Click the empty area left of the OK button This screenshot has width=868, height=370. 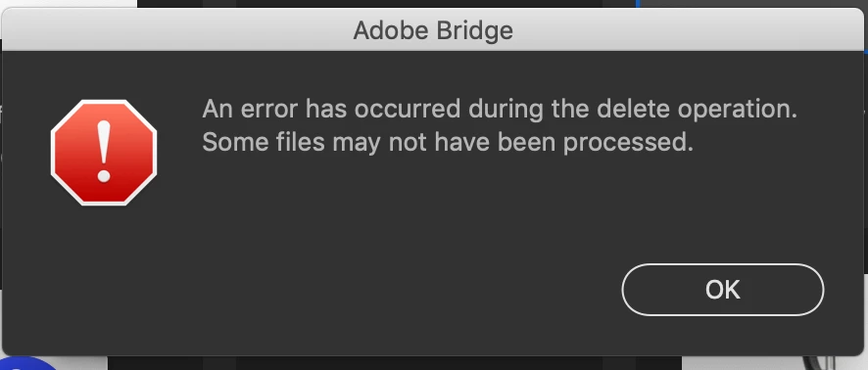point(388,290)
